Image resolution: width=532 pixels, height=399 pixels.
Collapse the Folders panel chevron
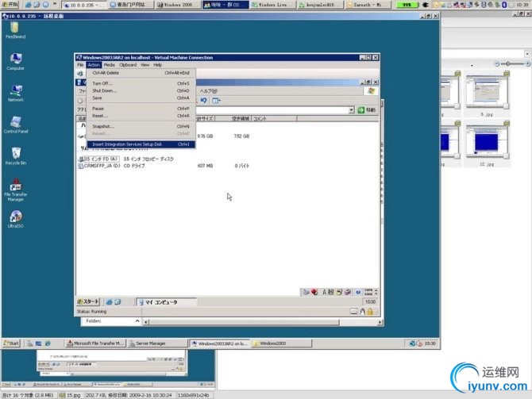(137, 320)
